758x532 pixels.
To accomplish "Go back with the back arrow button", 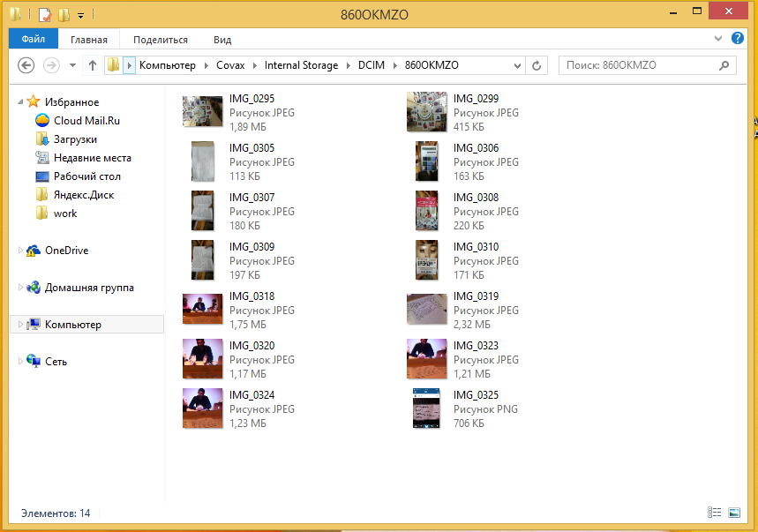I will pyautogui.click(x=26, y=65).
